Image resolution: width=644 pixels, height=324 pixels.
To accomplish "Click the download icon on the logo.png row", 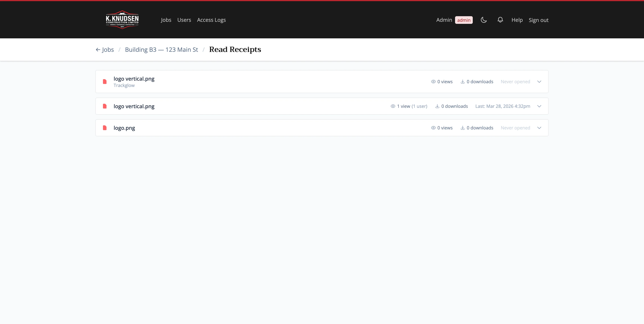I will (463, 128).
